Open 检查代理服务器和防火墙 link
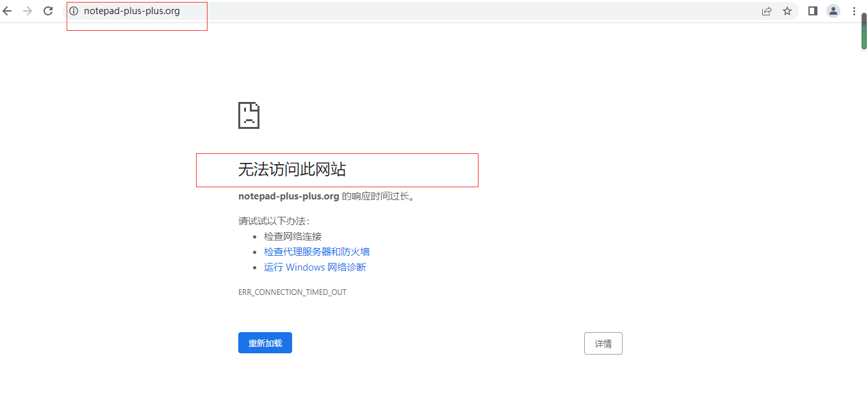 pos(316,251)
